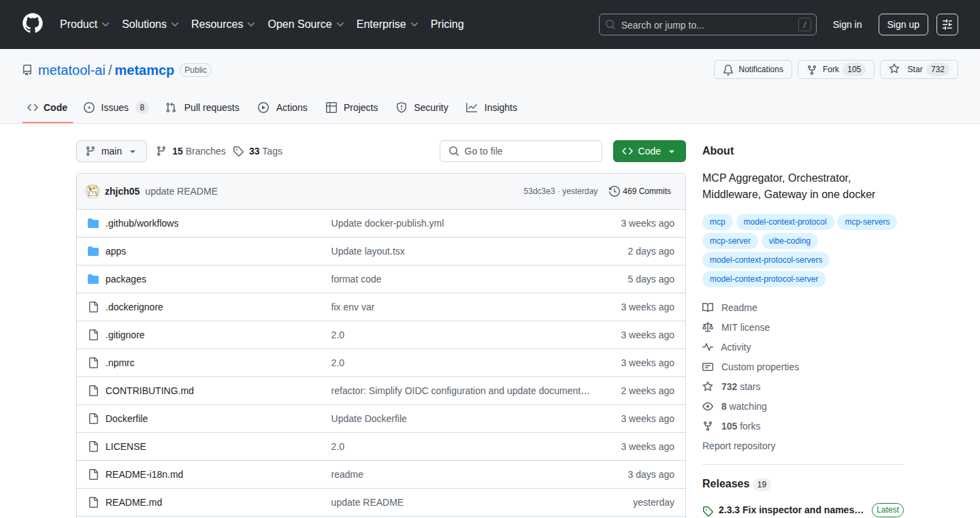Click the bell icon in Notifications button
This screenshot has width=980, height=518.
point(728,69)
